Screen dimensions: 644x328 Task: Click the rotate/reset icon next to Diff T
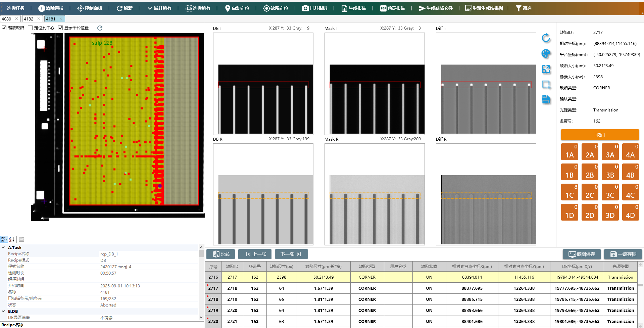(546, 38)
